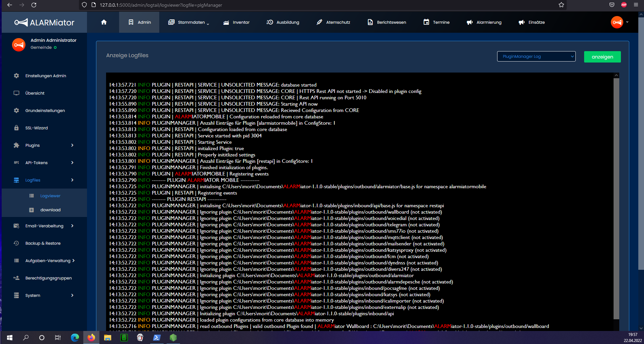Image resolution: width=644 pixels, height=344 pixels.
Task: Open Firefox from the Windows taskbar
Action: (91, 338)
